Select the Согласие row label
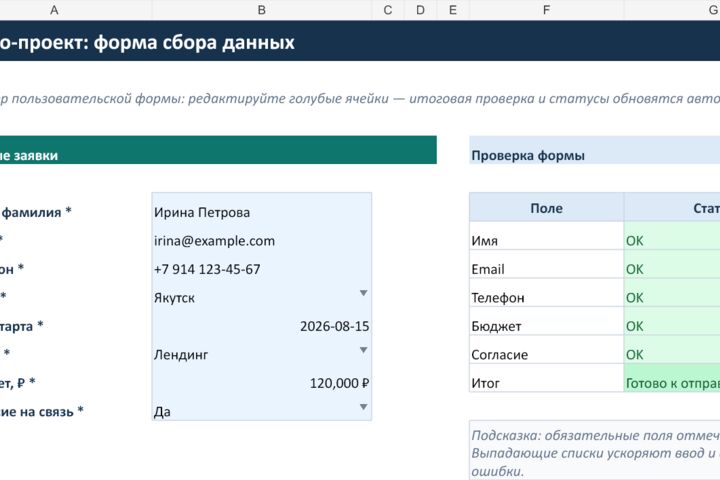The width and height of the screenshot is (720, 480). pos(546,350)
